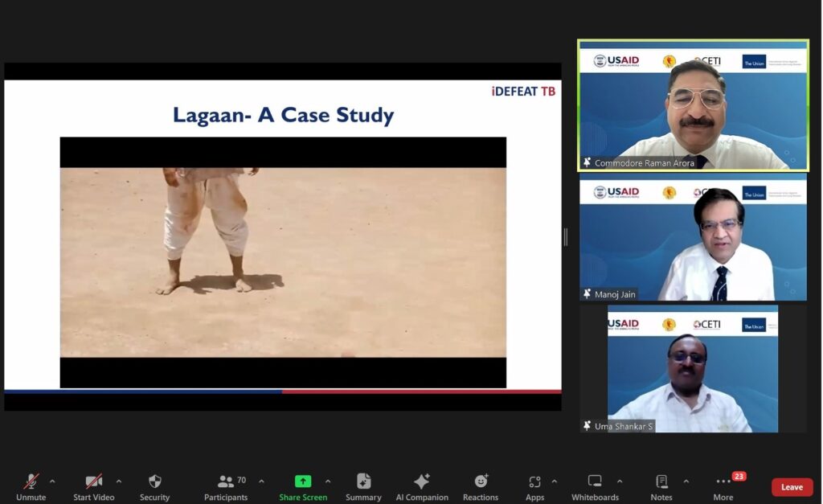Expand the Share Screen options arrow
Image resolution: width=823 pixels, height=504 pixels.
tap(327, 481)
